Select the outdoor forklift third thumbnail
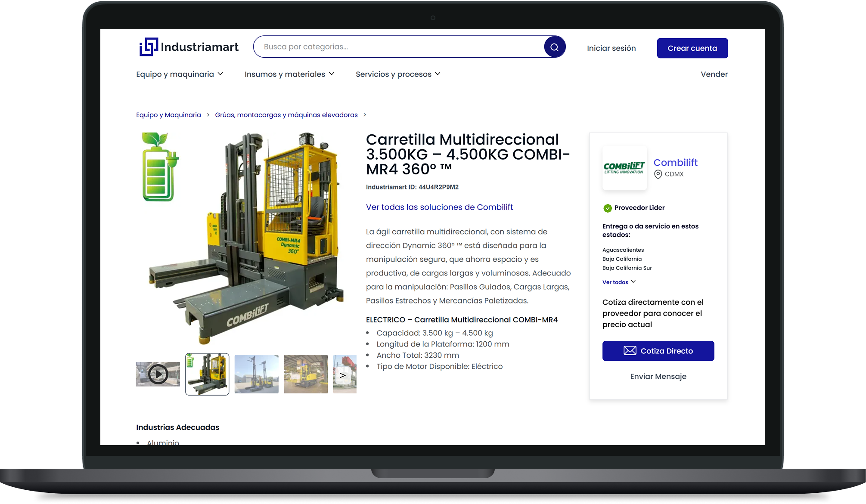Screen dimensions: 866x504 tap(257, 374)
